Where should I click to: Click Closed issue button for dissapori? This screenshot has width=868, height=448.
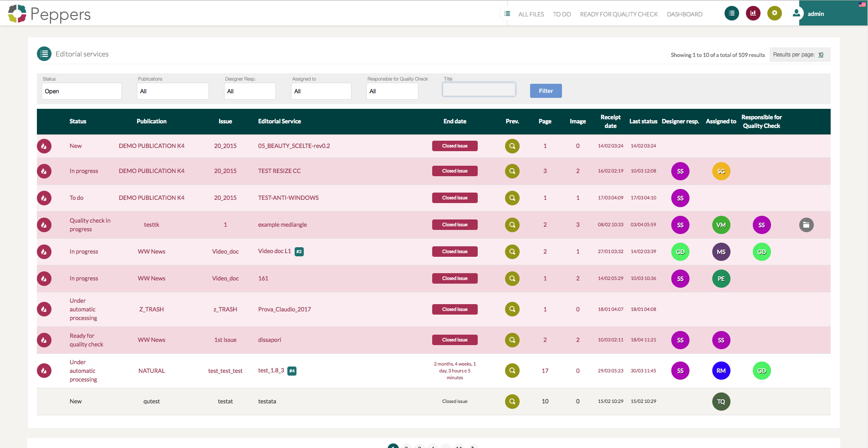click(454, 340)
